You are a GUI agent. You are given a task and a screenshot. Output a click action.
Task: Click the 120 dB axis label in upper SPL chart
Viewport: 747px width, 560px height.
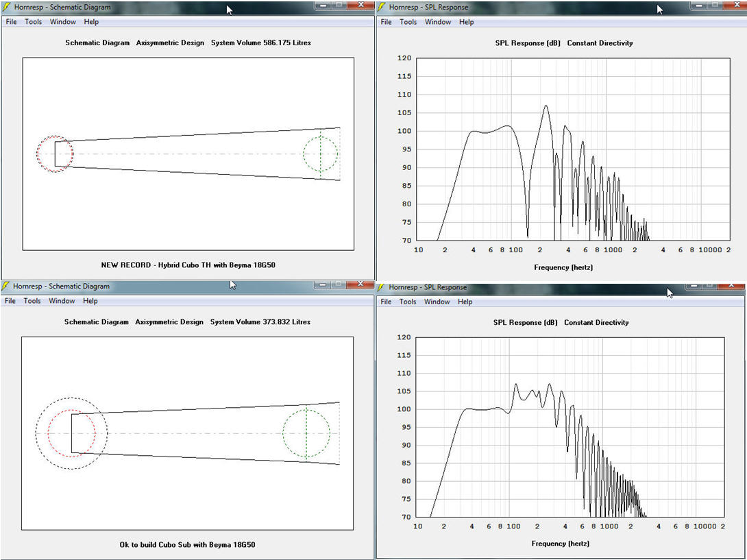pos(404,58)
